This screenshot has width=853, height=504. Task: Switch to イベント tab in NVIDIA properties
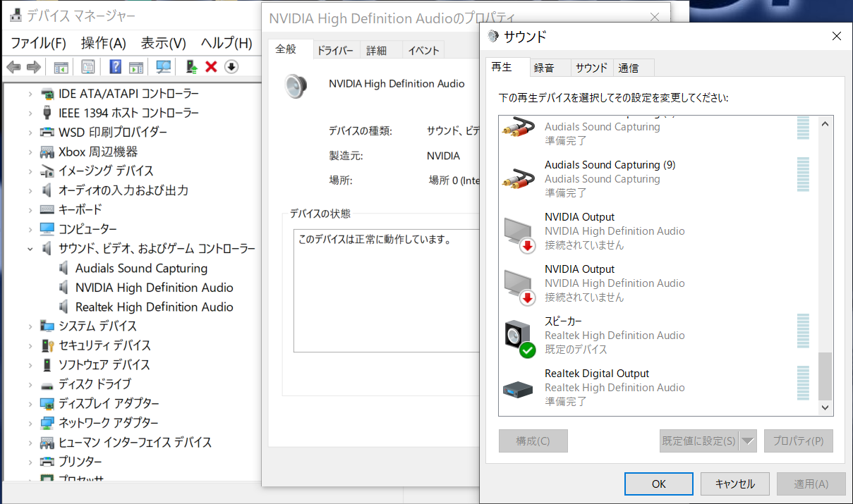[423, 51]
